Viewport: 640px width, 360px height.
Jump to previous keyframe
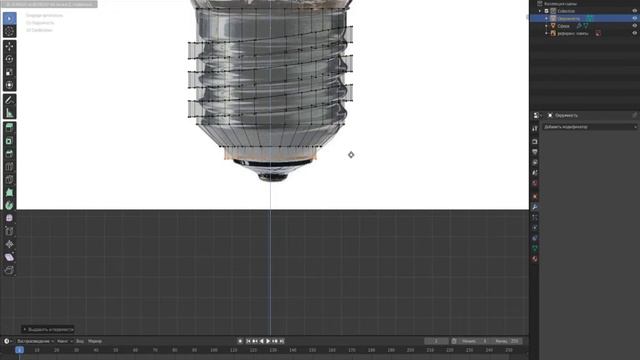tap(255, 341)
